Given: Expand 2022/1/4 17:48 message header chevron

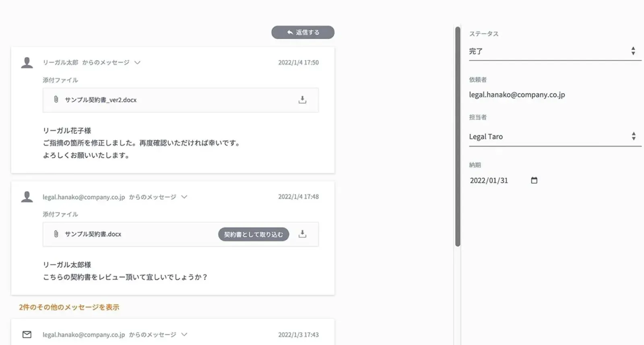Looking at the screenshot, I should click(x=184, y=197).
